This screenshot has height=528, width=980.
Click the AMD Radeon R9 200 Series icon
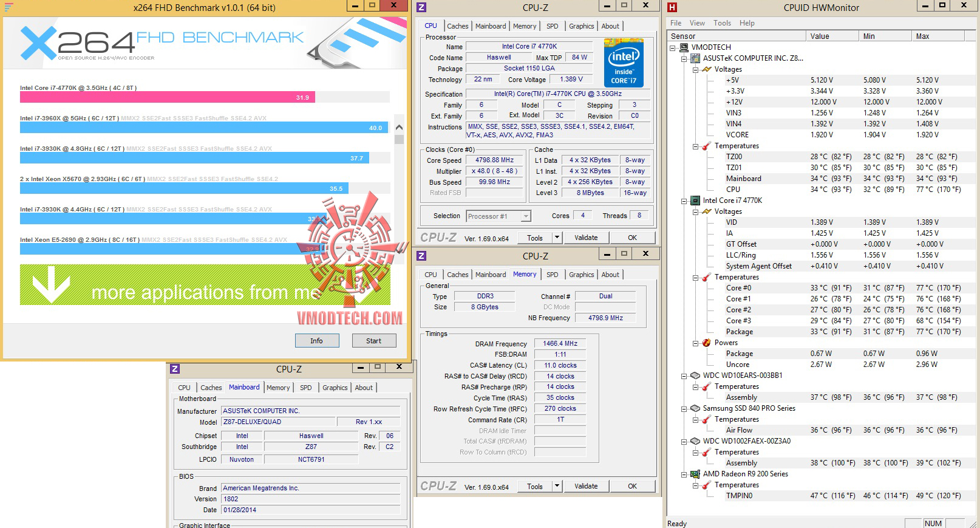click(696, 474)
